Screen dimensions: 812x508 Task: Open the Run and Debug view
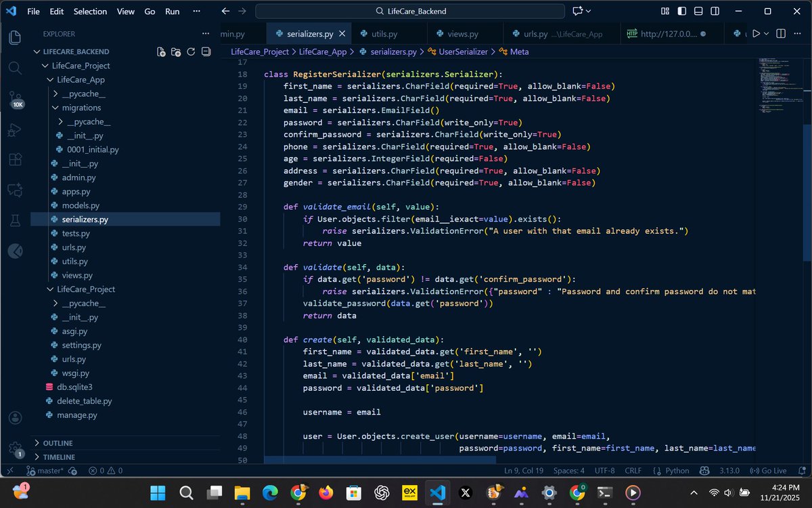[15, 129]
